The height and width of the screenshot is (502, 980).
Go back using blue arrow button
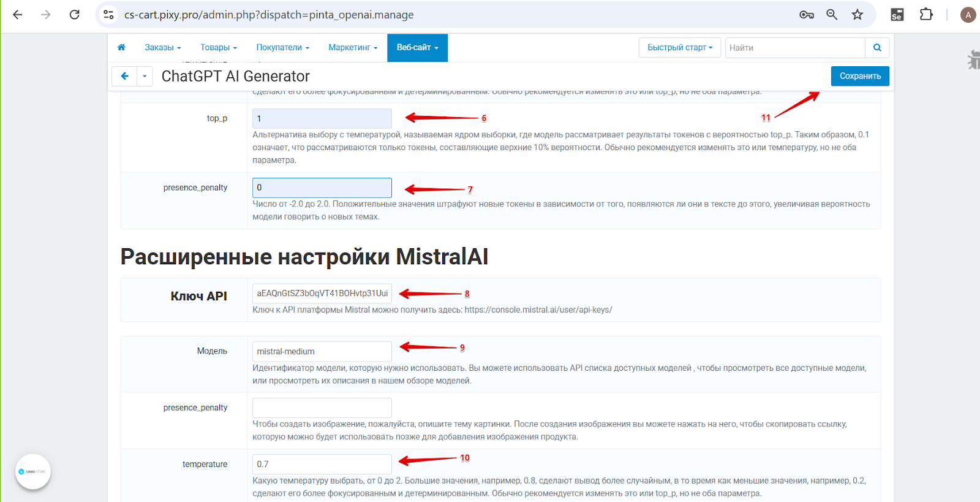click(124, 76)
